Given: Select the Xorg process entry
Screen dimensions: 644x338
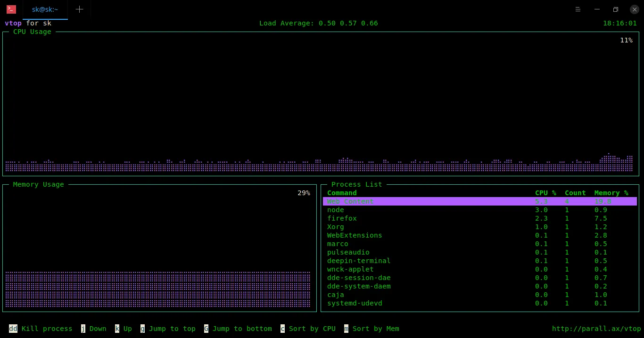Looking at the screenshot, I should pos(336,227).
